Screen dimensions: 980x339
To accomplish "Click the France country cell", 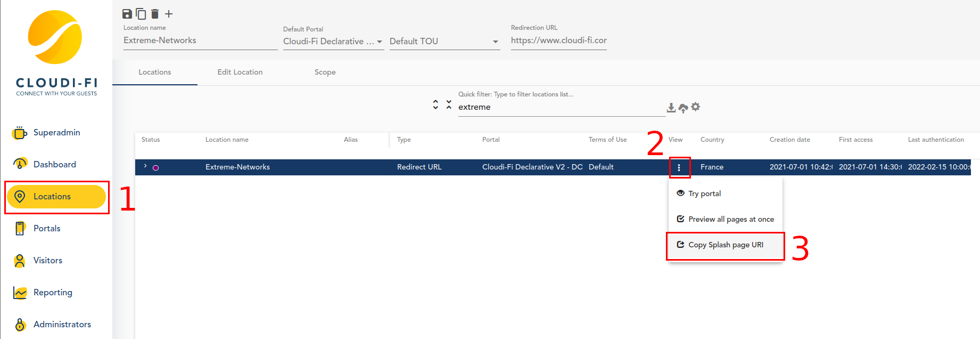I will [712, 167].
